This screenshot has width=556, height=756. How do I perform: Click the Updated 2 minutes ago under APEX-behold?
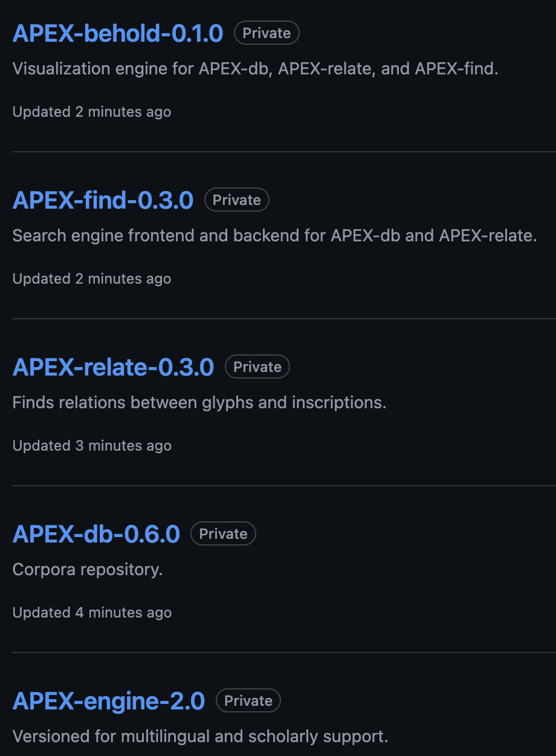91,112
